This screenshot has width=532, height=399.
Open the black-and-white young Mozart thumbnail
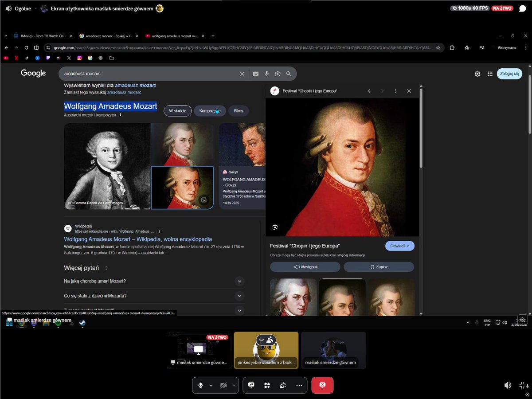point(107,166)
